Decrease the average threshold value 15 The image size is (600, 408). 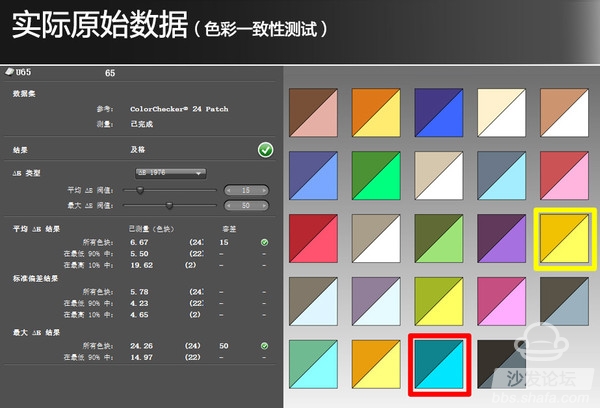coord(229,190)
